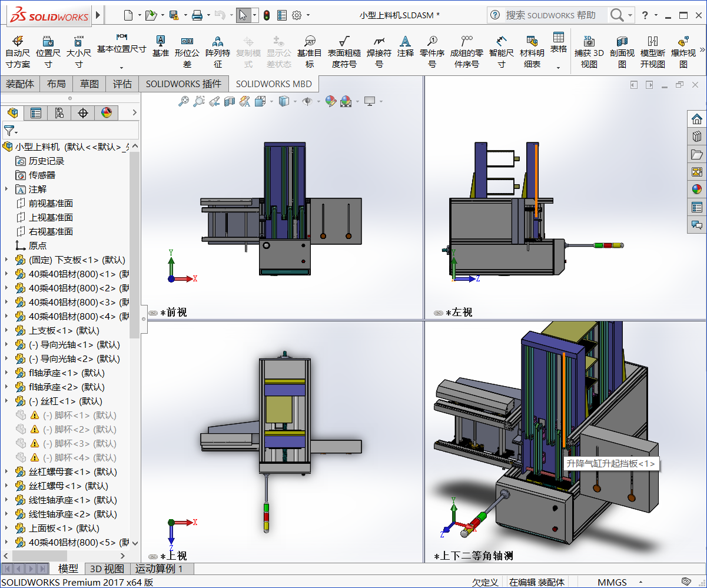Open the Appearances task pane

tap(697, 190)
